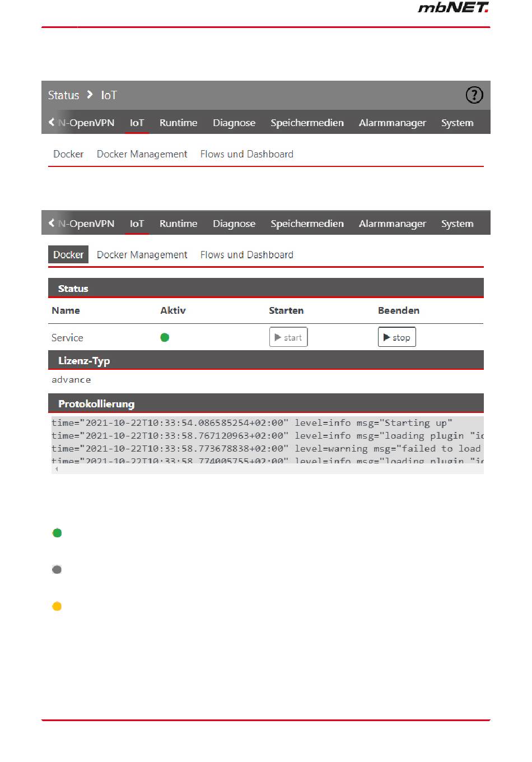Click the Starten column header
This screenshot has height=762, width=532.
286,310
